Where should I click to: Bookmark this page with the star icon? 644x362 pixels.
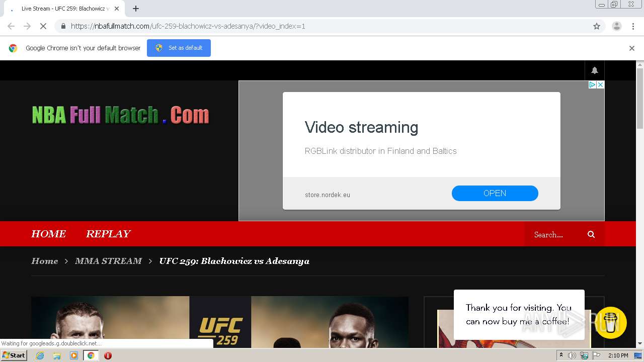[x=597, y=26]
